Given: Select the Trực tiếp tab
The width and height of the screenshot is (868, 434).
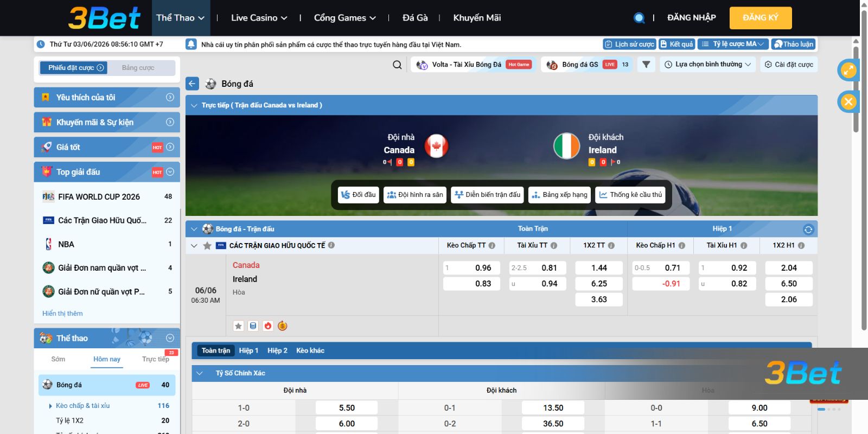Looking at the screenshot, I should 156,359.
